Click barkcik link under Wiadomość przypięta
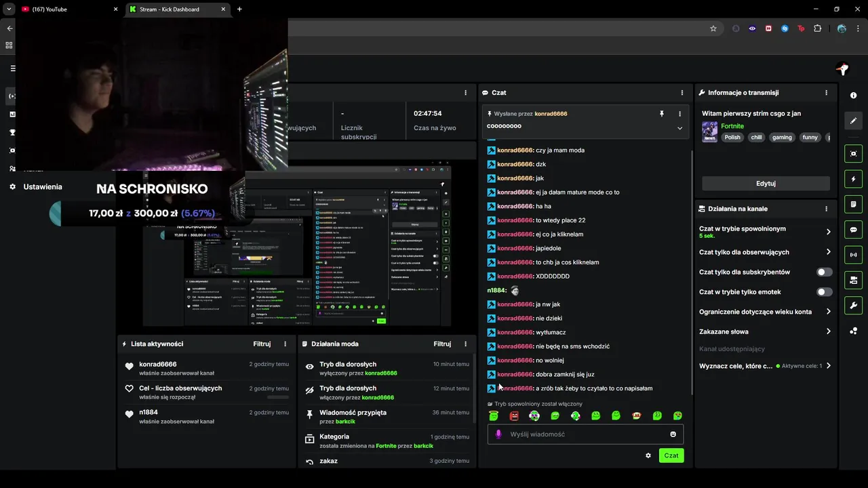868x488 pixels. coord(346,422)
